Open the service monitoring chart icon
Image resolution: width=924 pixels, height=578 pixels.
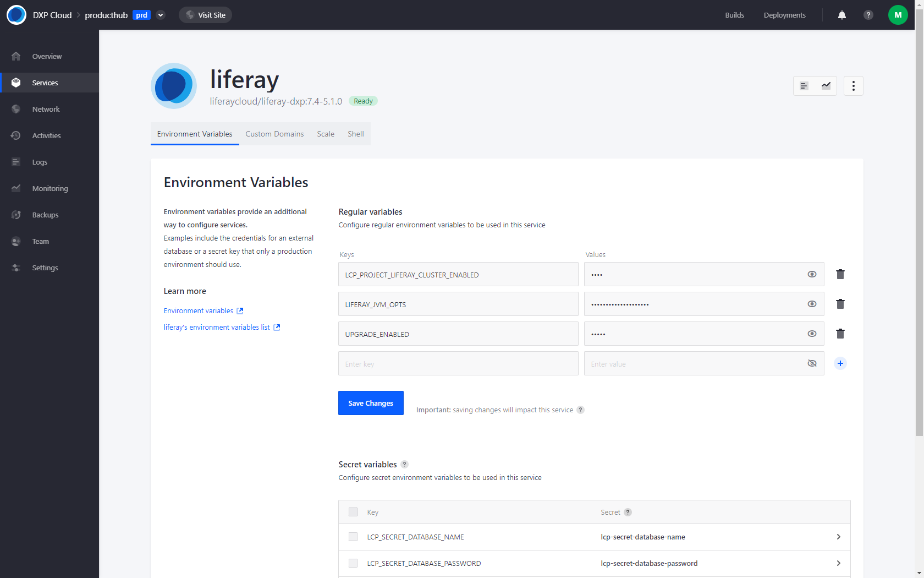coord(826,86)
